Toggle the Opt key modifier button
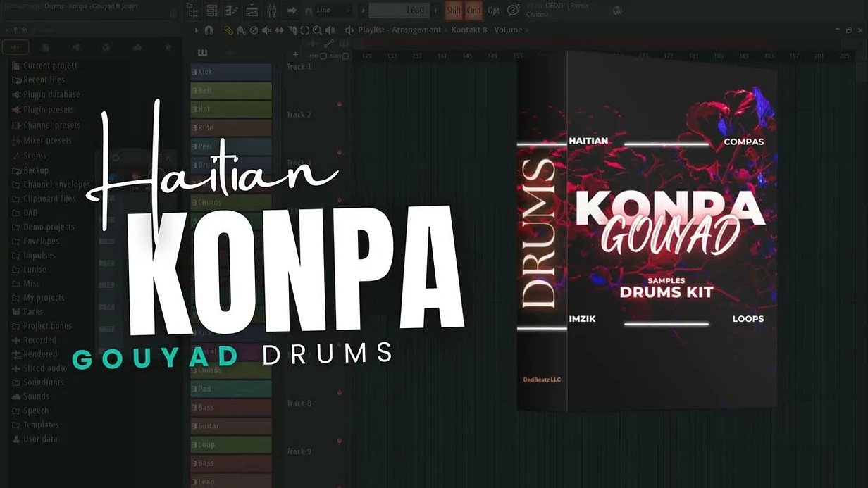Screen dimensions: 868x488 (x=493, y=10)
